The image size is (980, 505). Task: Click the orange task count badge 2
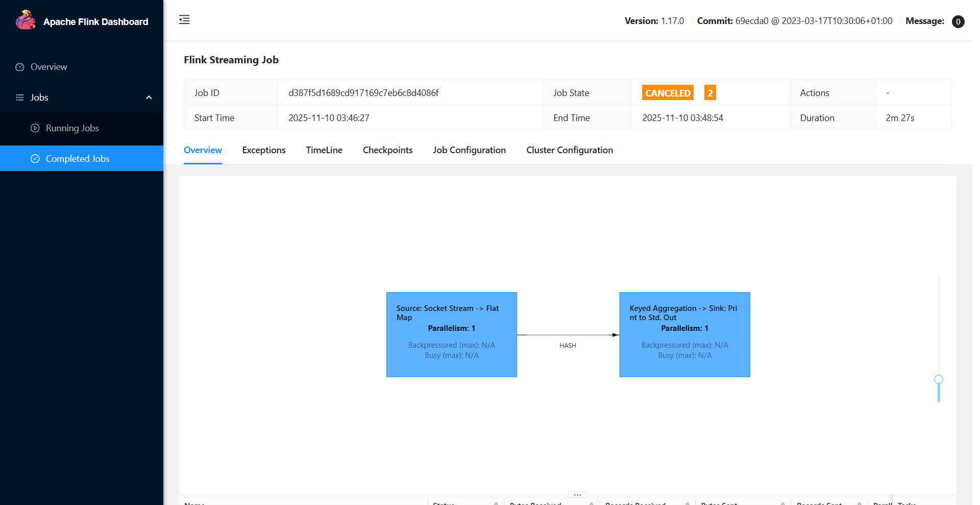point(710,93)
